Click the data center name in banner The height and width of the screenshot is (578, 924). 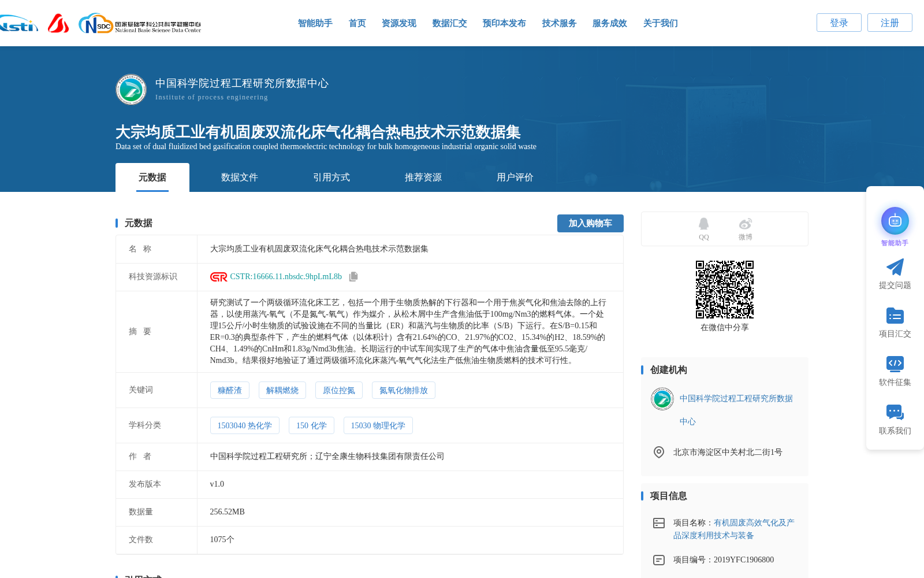click(242, 83)
